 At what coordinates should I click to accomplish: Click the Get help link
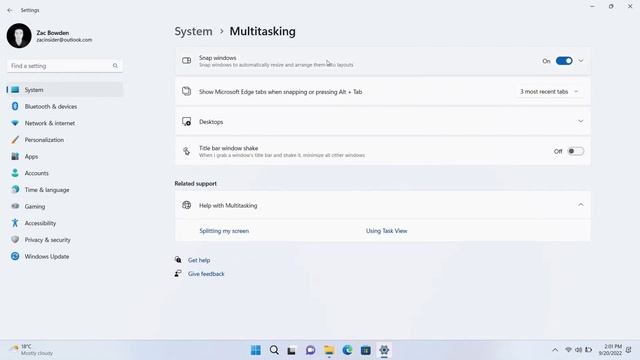point(199,260)
